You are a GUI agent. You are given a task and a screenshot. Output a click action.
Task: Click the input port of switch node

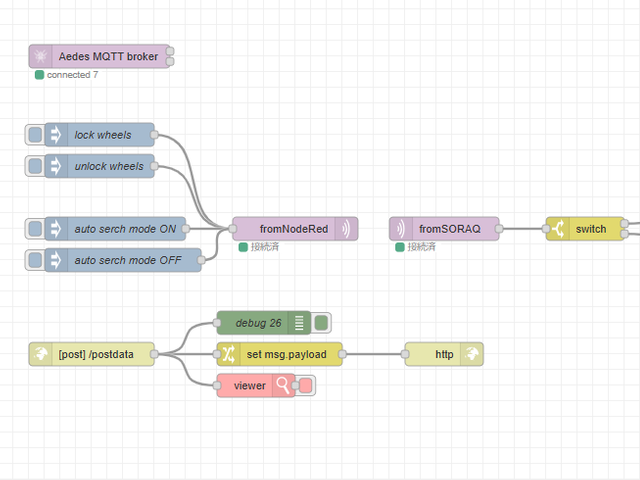tap(546, 229)
